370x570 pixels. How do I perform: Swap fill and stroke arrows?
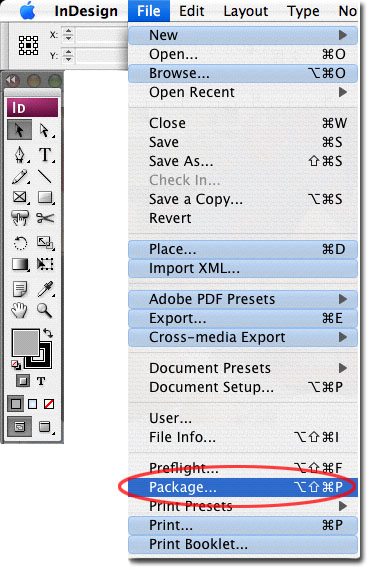tap(48, 332)
